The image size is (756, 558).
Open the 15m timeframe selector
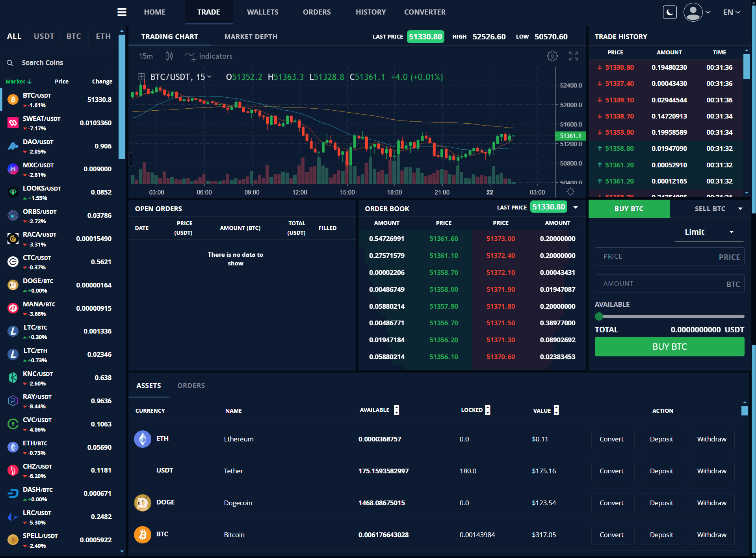(x=146, y=56)
